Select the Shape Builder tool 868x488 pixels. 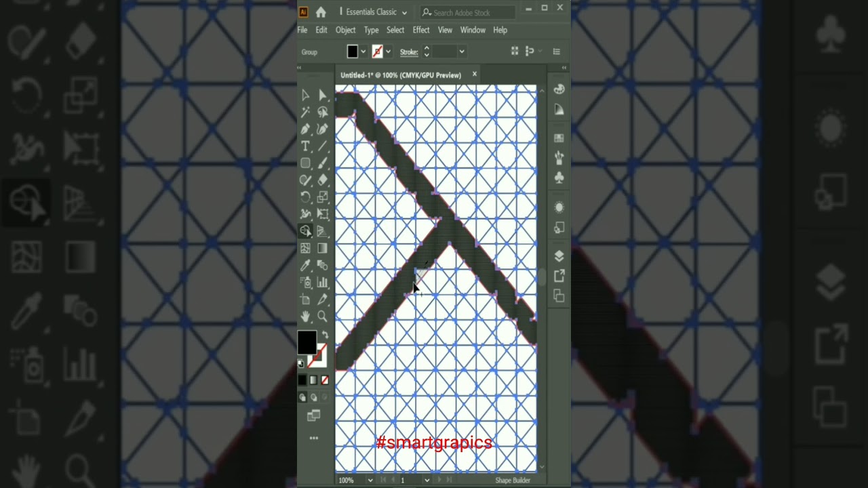tap(305, 231)
